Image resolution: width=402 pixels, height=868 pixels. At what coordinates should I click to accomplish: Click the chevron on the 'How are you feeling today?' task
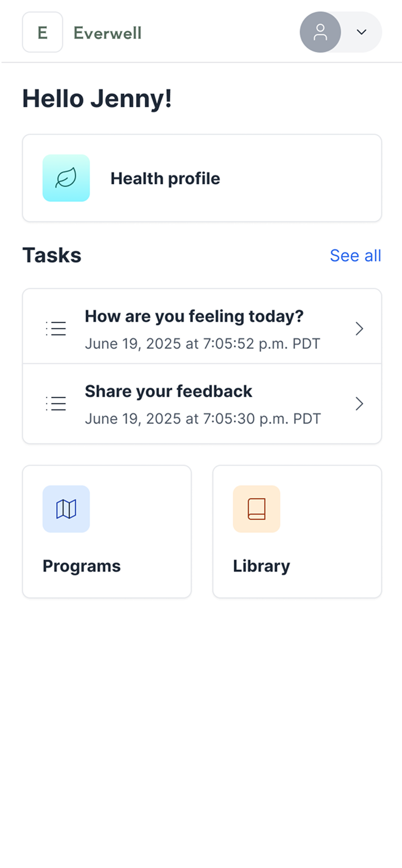[x=359, y=328]
